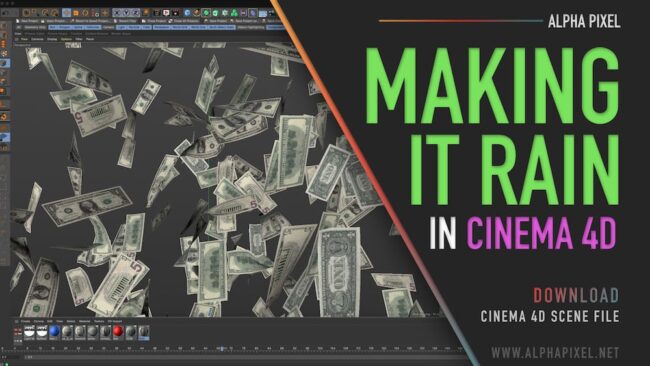The width and height of the screenshot is (650, 366).
Task: Click the Floor environment icon
Action: pyautogui.click(x=263, y=13)
